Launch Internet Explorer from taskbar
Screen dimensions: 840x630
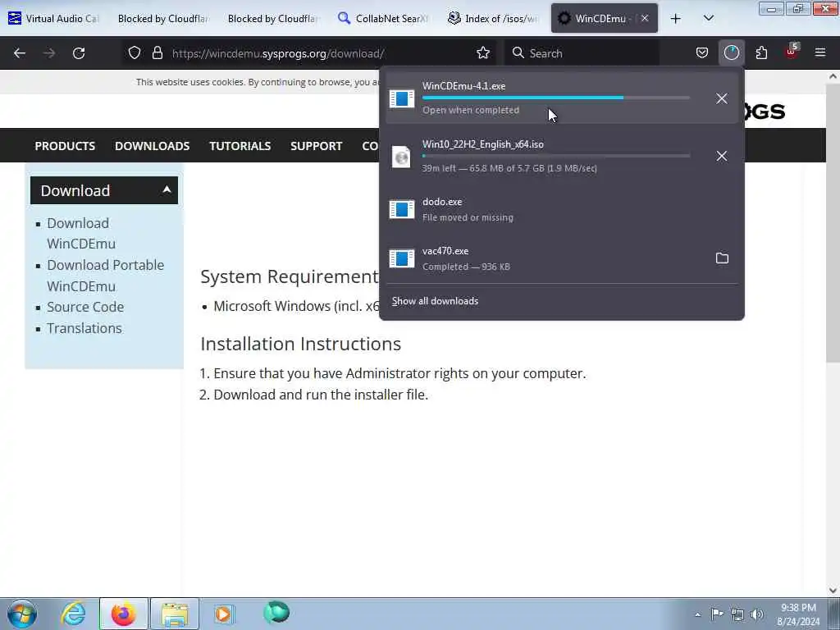pos(73,614)
